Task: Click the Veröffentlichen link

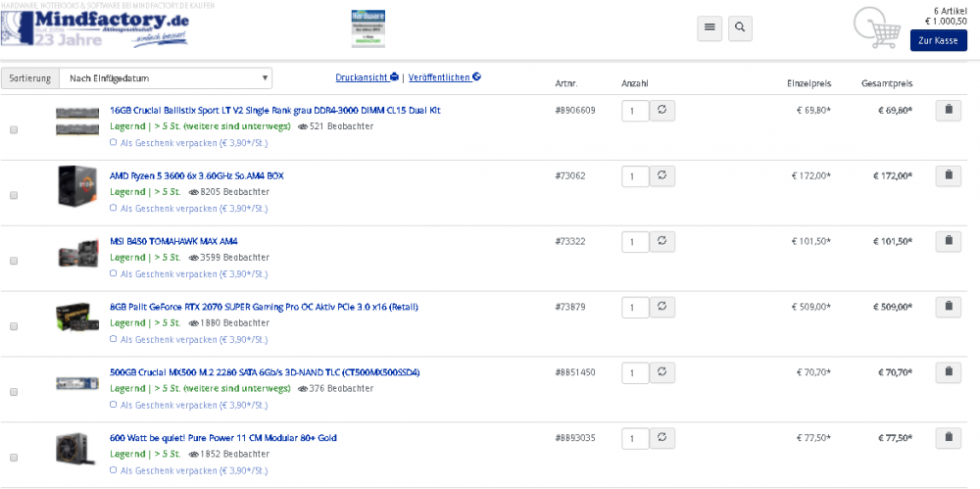Action: coord(445,76)
